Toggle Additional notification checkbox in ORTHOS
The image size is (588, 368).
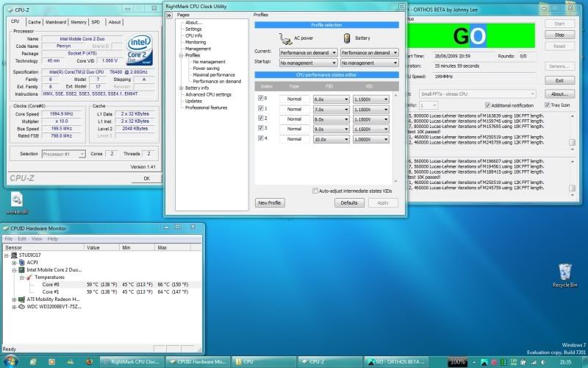pos(487,105)
